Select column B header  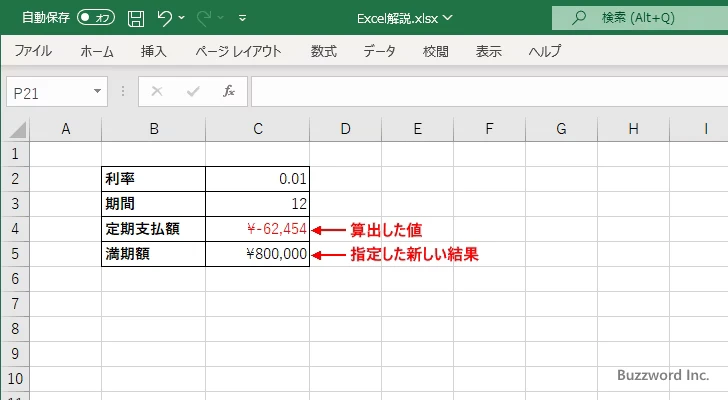(x=154, y=129)
